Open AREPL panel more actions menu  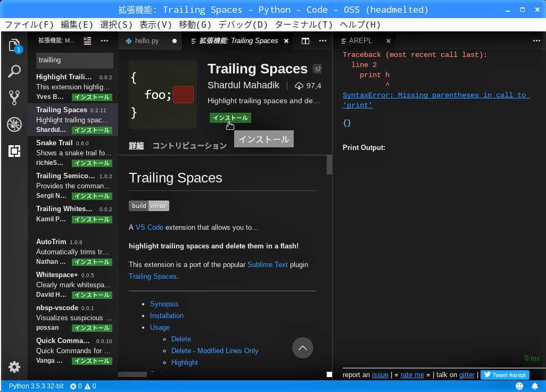click(536, 41)
